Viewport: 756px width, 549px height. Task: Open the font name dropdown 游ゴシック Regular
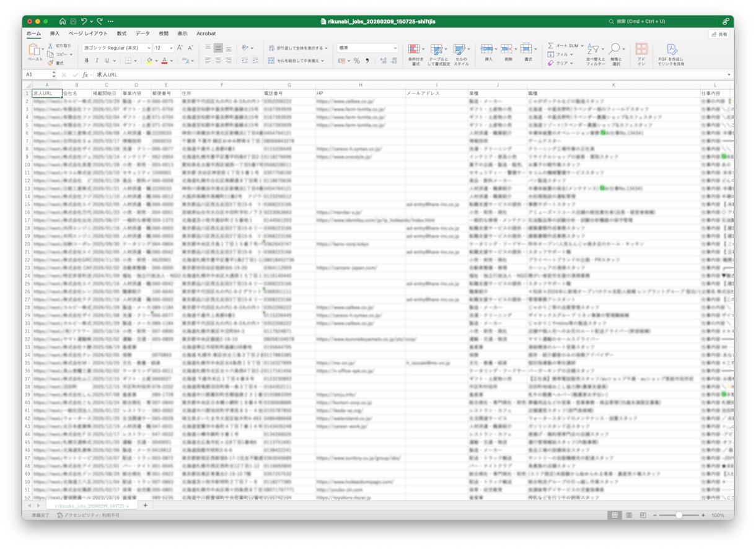pos(117,48)
